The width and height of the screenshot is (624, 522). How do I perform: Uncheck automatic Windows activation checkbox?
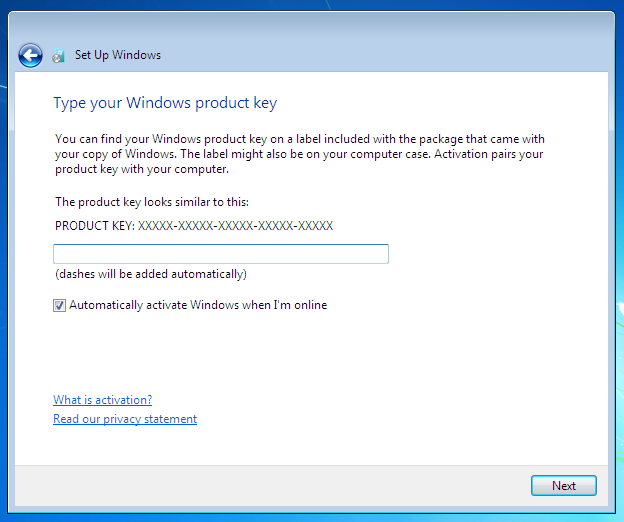coord(59,305)
